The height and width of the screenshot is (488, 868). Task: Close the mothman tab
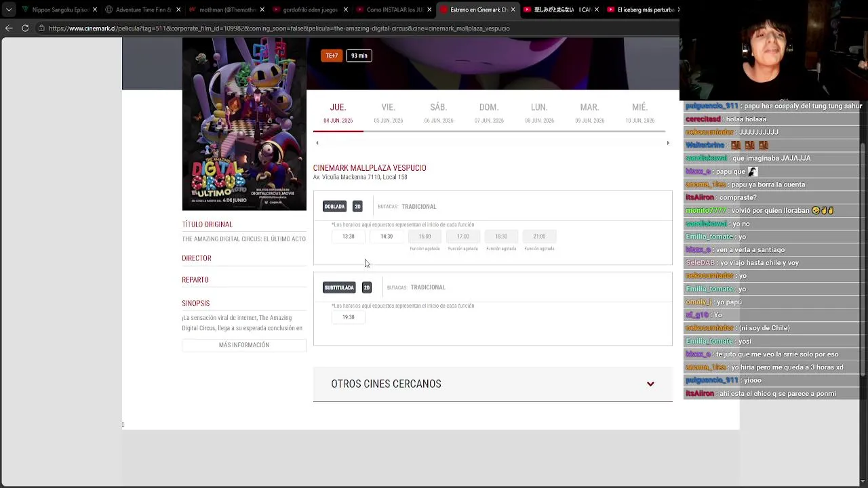[262, 10]
